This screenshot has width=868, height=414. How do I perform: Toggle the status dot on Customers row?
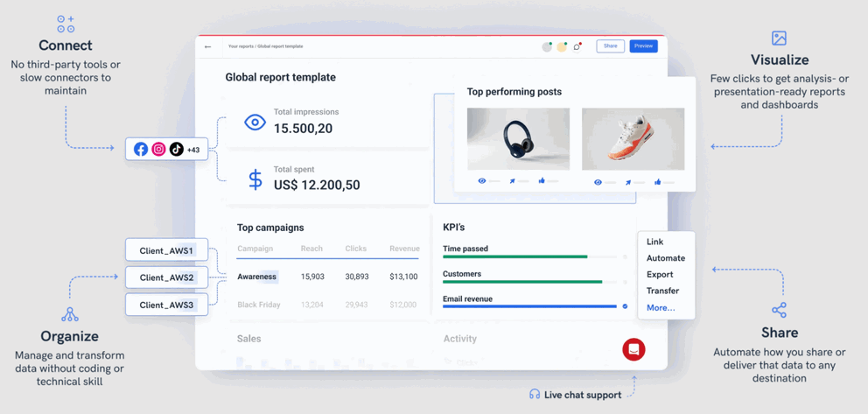point(625,282)
